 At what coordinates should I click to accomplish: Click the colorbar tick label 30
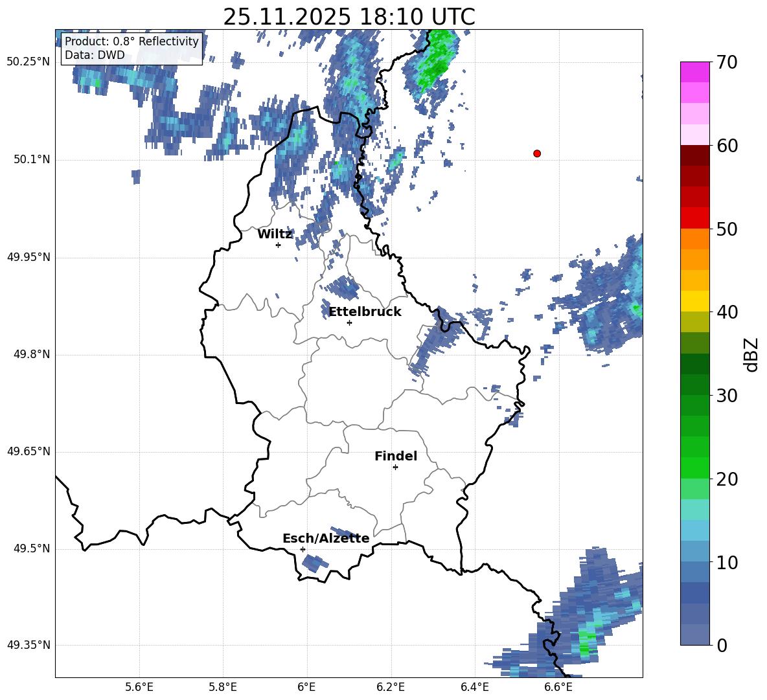point(727,396)
